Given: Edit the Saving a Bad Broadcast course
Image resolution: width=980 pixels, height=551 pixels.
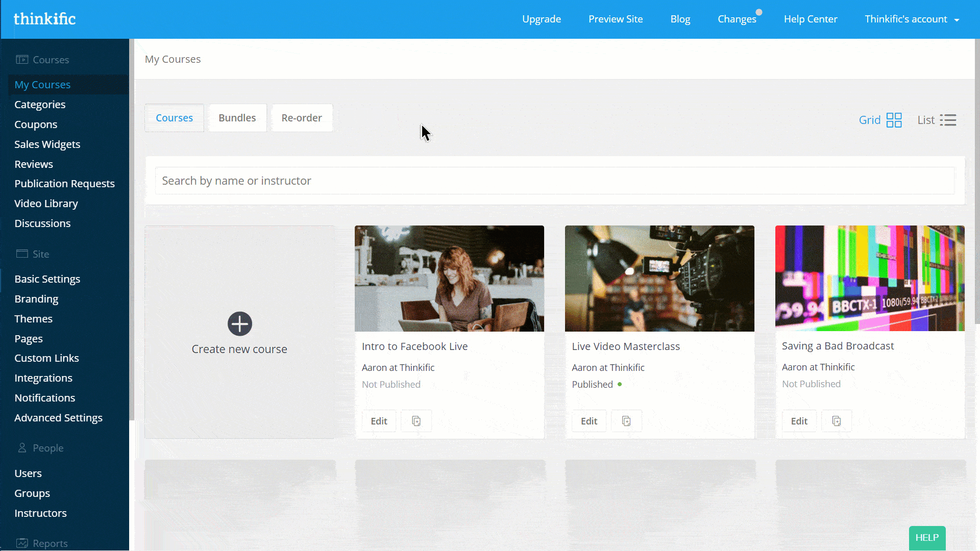Looking at the screenshot, I should 799,421.
